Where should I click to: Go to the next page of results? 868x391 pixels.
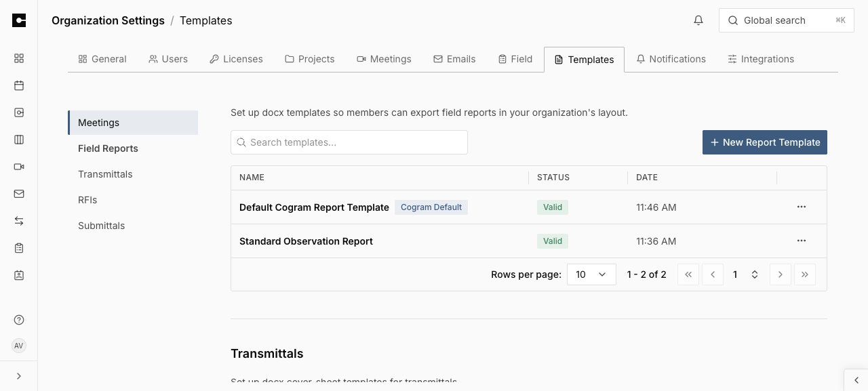781,274
